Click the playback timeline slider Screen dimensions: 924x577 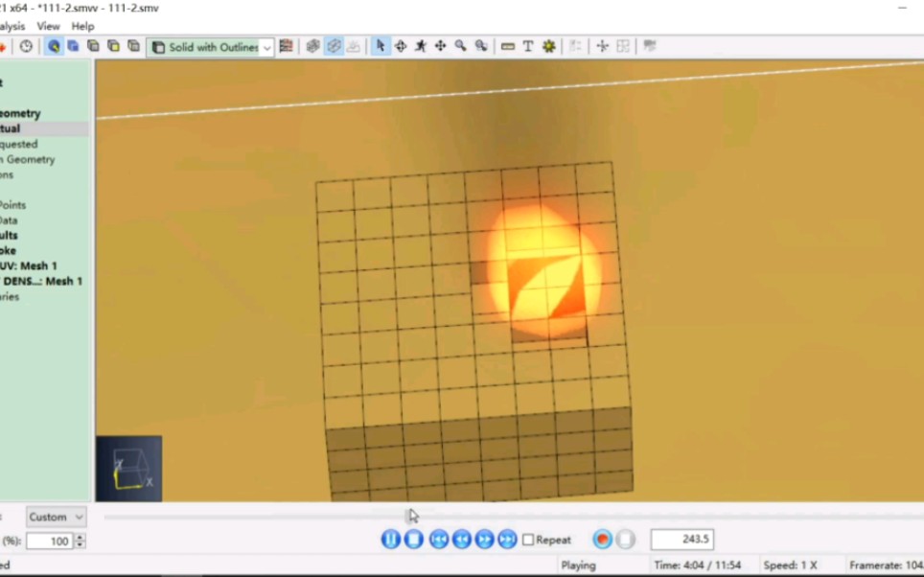coord(513,517)
